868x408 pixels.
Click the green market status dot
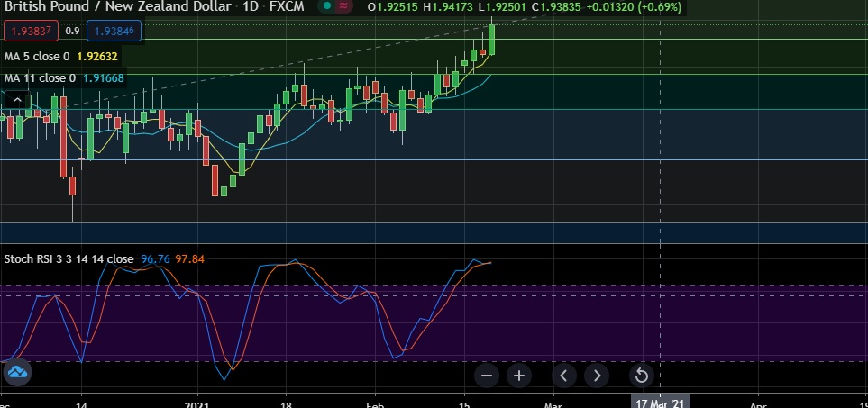point(323,7)
